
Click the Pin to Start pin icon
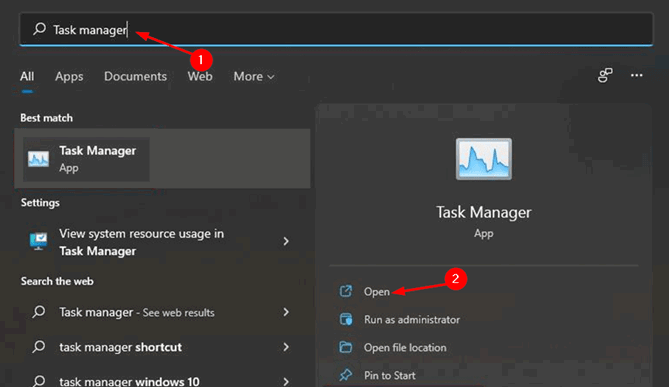click(346, 375)
